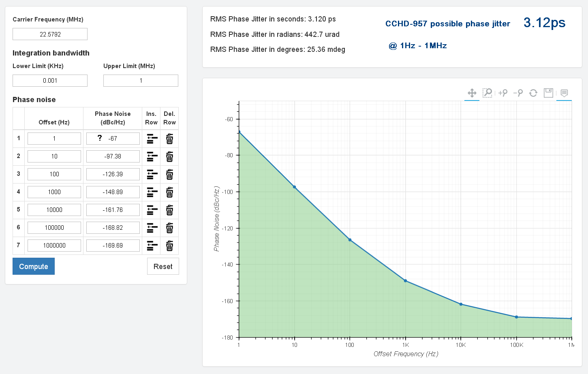Click the RMS Phase Jitter in seconds result

point(273,19)
